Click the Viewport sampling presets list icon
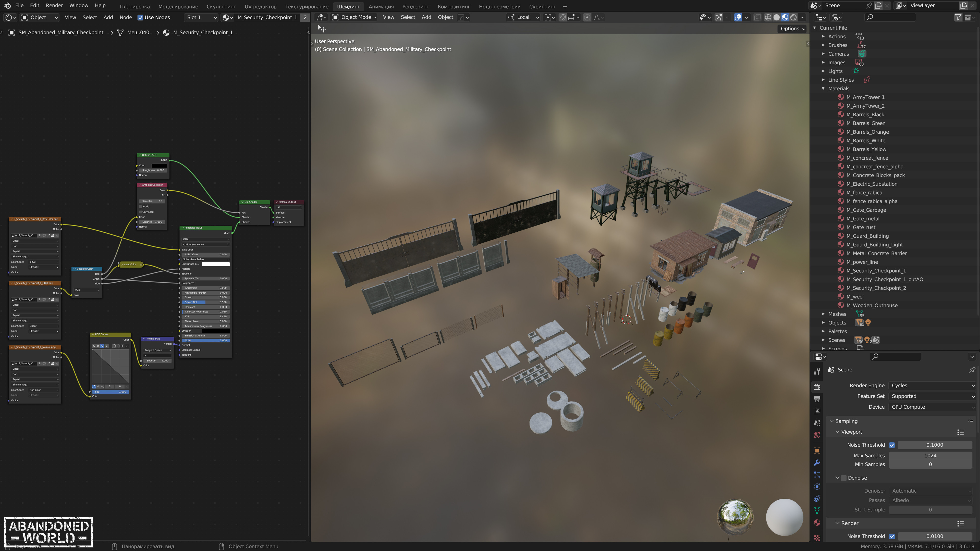Viewport: 980px width, 551px height. coord(960,432)
